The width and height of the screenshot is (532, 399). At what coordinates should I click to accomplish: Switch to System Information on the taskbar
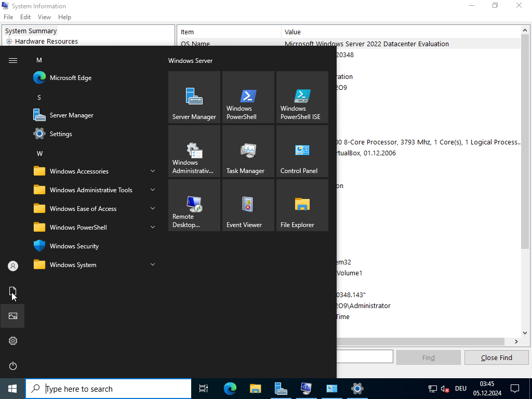click(x=306, y=389)
